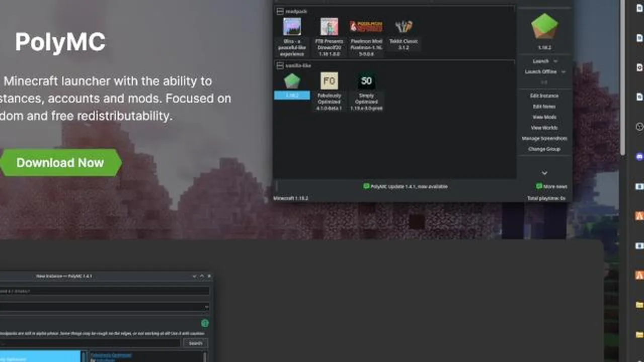Open Edit Instance
The width and height of the screenshot is (644, 362).
pyautogui.click(x=544, y=96)
